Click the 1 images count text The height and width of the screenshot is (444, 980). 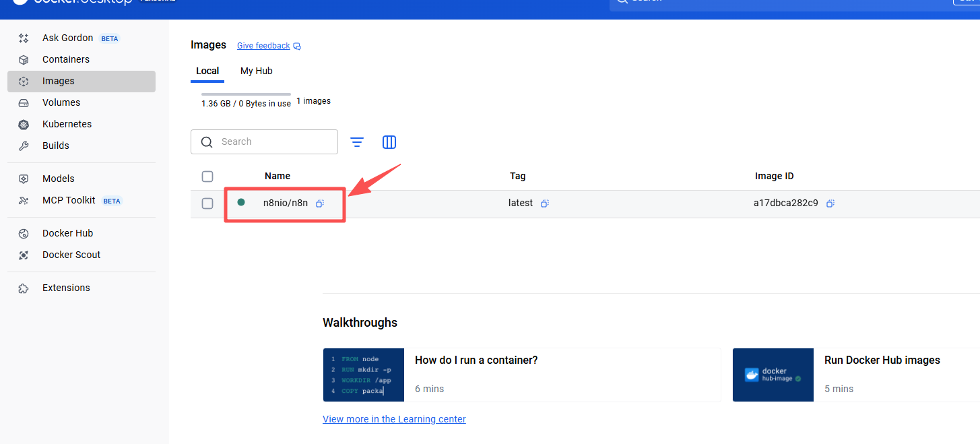tap(314, 101)
